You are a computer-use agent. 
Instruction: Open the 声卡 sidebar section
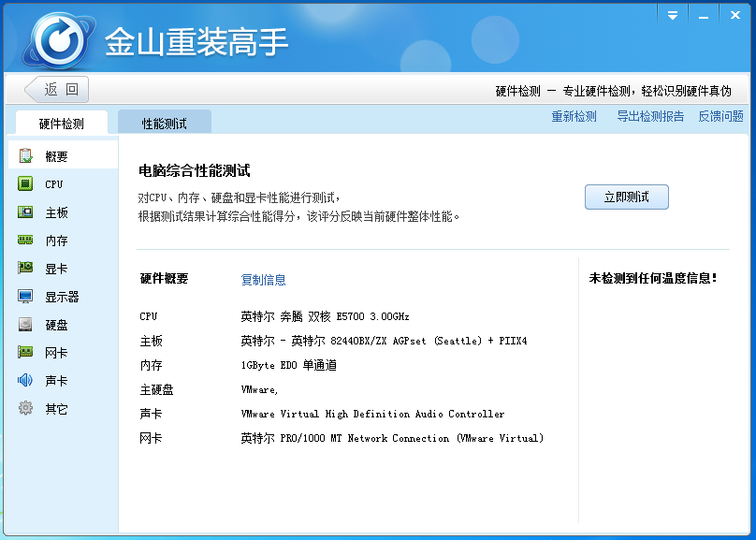64,380
